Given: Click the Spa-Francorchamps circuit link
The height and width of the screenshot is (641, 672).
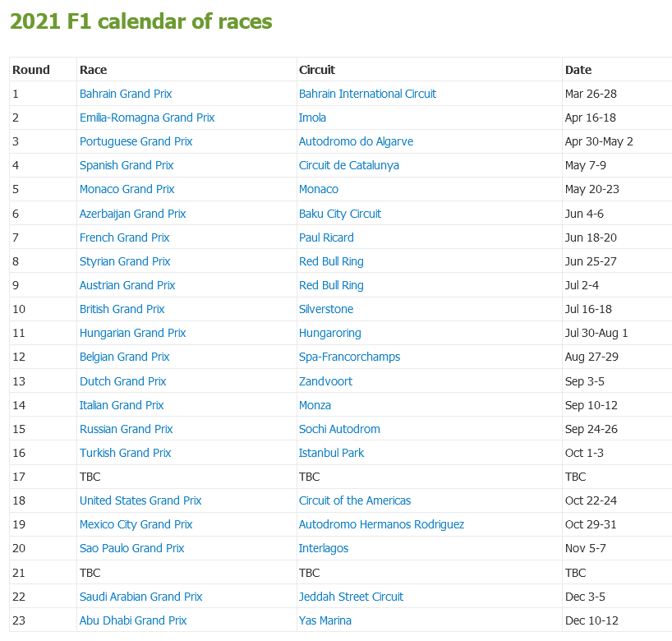Looking at the screenshot, I should [349, 357].
